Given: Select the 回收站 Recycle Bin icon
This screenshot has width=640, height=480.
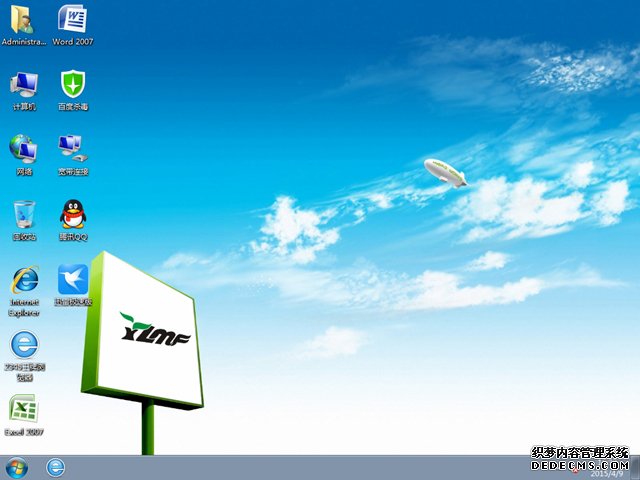Looking at the screenshot, I should [x=24, y=214].
